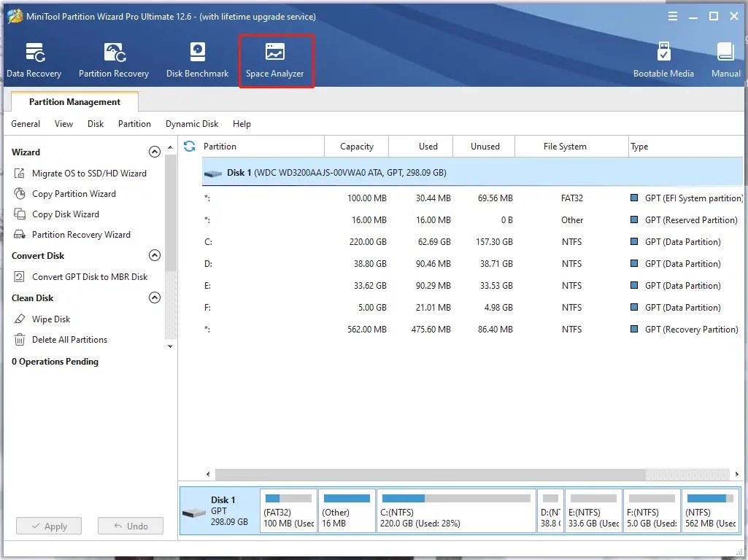Select the Disk 1 header row icon
Viewport: 748px width, 560px height.
click(x=213, y=174)
